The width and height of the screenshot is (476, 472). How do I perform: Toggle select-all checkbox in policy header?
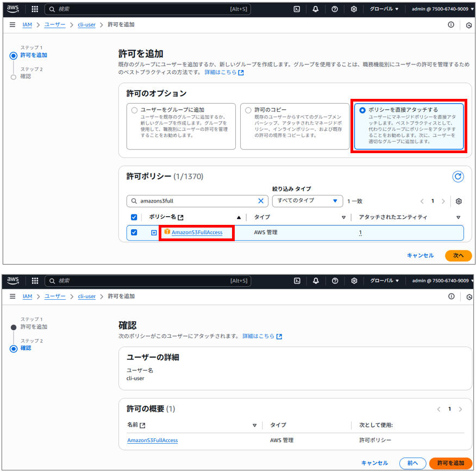(134, 217)
